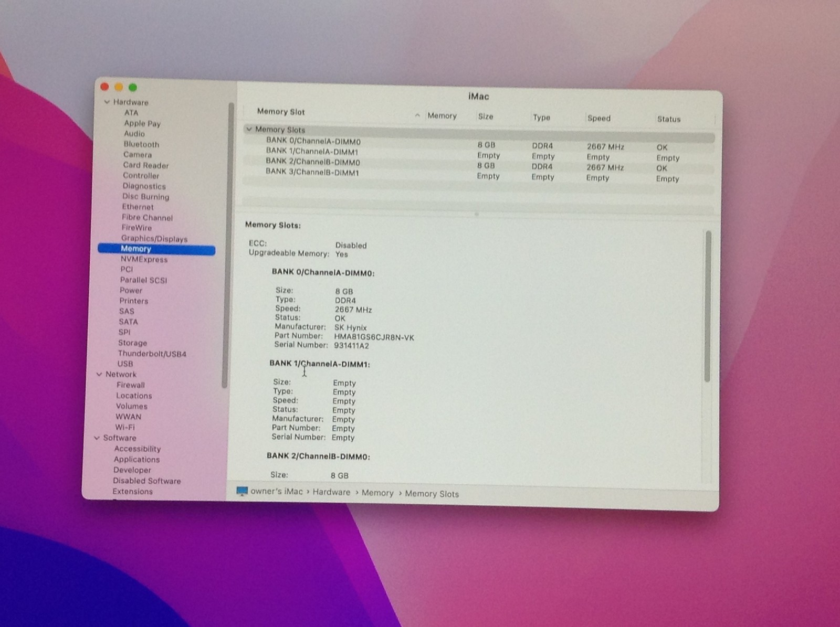Select USB in the sidebar
This screenshot has width=840, height=627.
(x=125, y=364)
